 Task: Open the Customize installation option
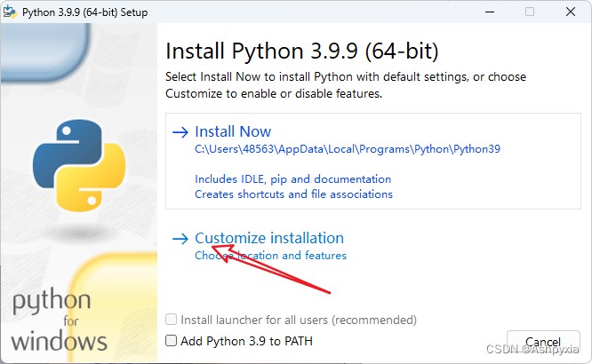[268, 238]
